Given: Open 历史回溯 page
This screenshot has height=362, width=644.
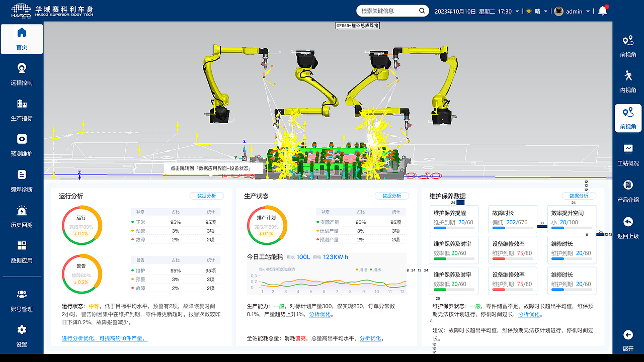Looking at the screenshot, I should (x=22, y=217).
